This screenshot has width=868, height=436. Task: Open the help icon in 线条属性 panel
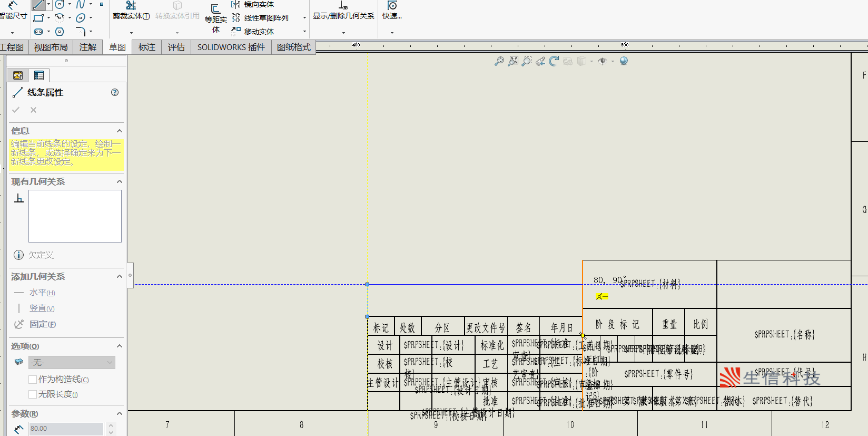[x=115, y=92]
